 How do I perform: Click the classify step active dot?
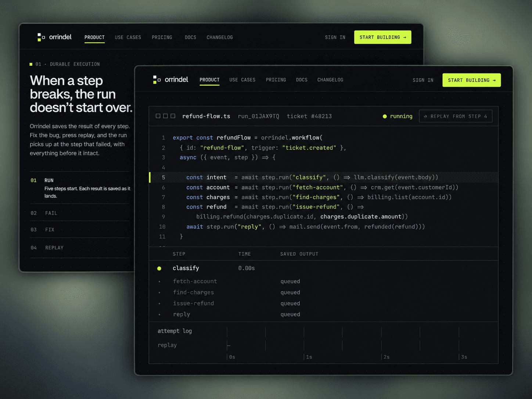[159, 269]
